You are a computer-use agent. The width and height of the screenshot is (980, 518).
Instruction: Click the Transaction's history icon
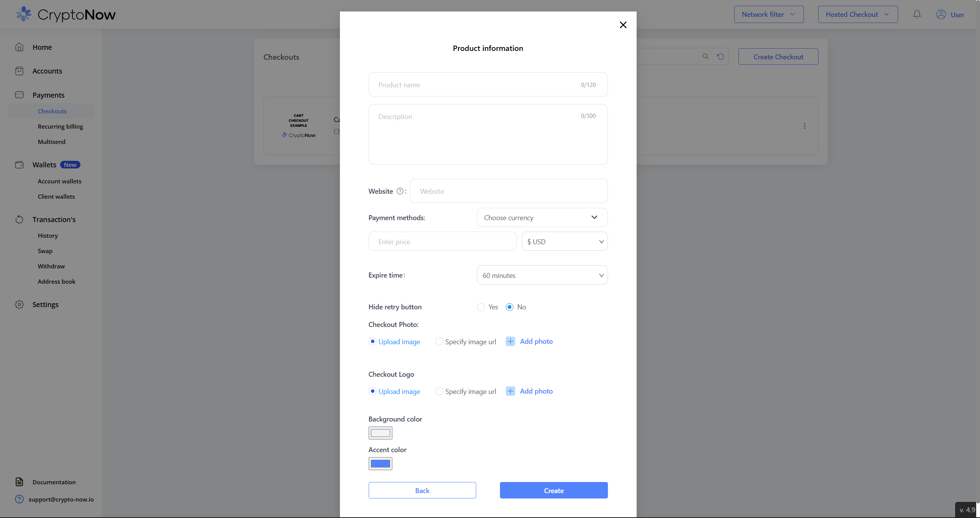[x=20, y=219]
